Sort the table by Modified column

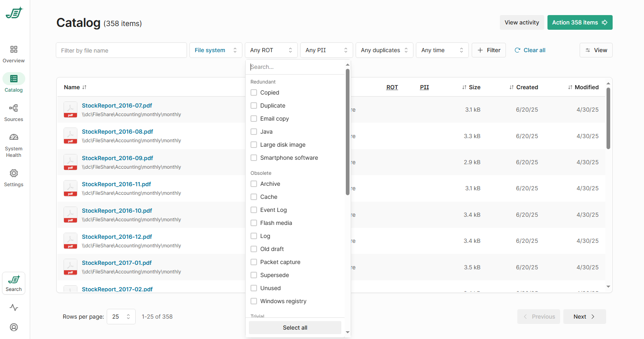click(583, 87)
